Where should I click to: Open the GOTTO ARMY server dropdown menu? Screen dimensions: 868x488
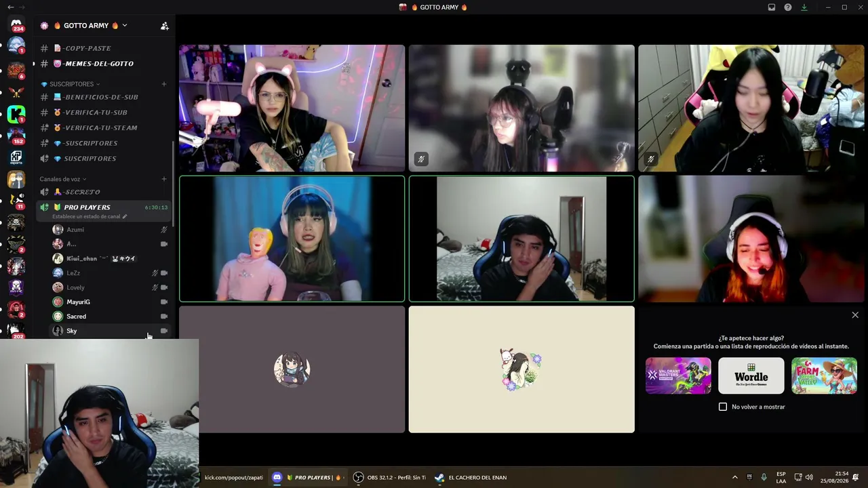pyautogui.click(x=124, y=26)
